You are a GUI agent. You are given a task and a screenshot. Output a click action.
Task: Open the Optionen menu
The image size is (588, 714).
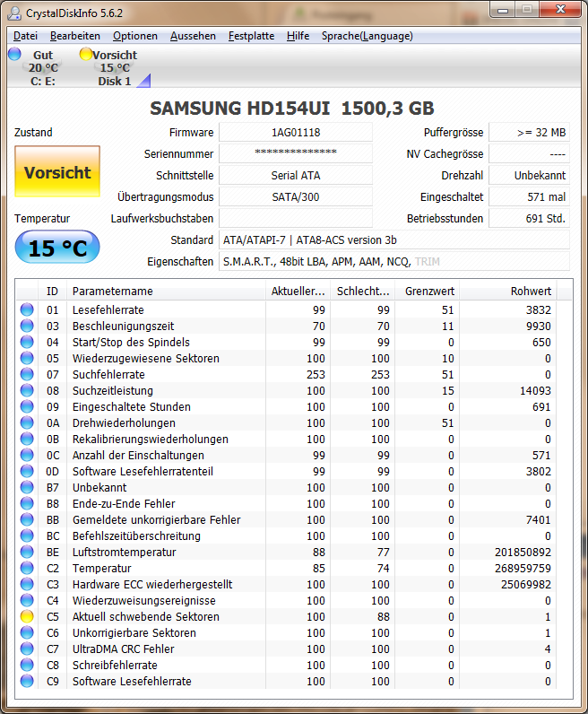[x=135, y=36]
